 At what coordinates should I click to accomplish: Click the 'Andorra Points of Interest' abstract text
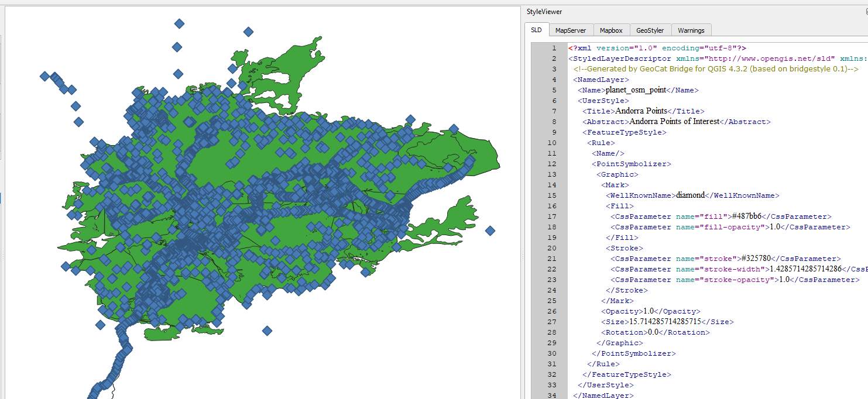(x=673, y=122)
